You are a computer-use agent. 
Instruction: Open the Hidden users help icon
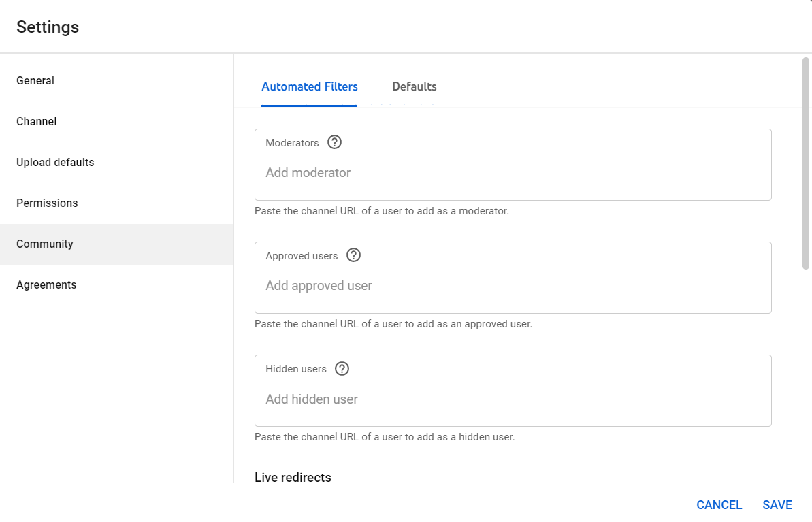342,369
